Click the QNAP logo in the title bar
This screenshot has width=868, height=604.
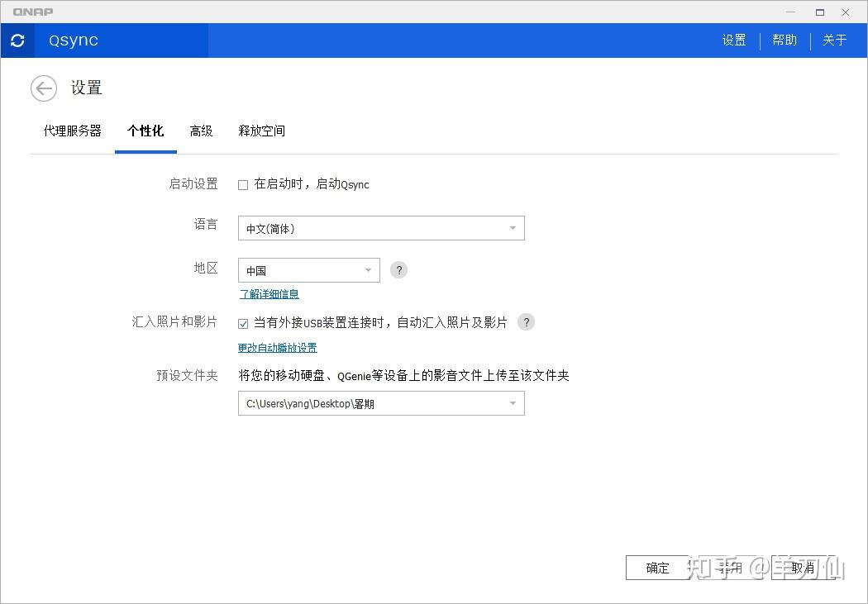click(x=33, y=12)
